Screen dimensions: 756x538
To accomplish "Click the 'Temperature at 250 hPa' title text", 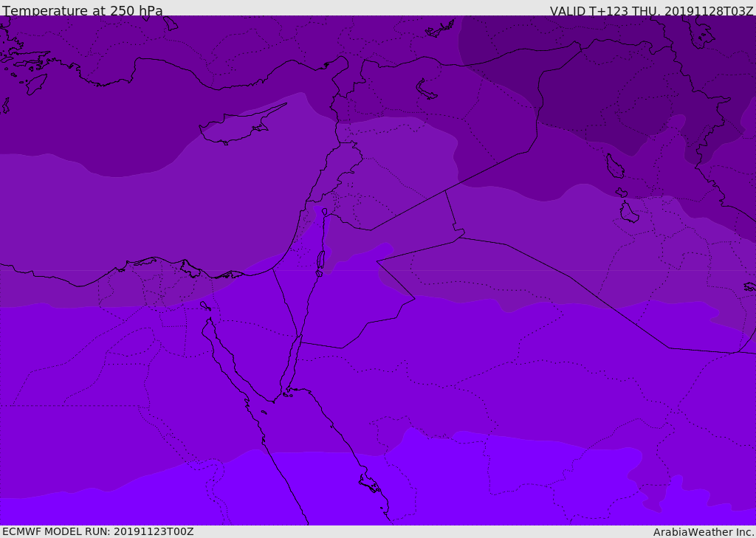I will (x=83, y=10).
